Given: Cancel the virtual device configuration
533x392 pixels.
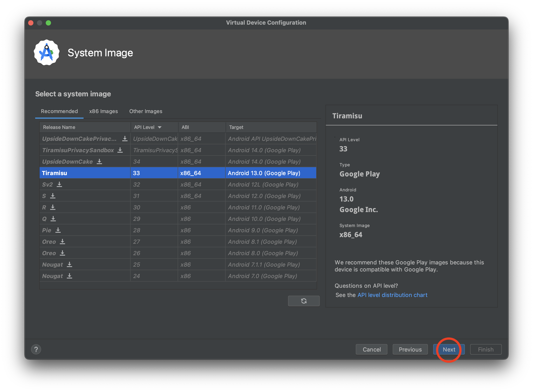Looking at the screenshot, I should click(x=371, y=349).
